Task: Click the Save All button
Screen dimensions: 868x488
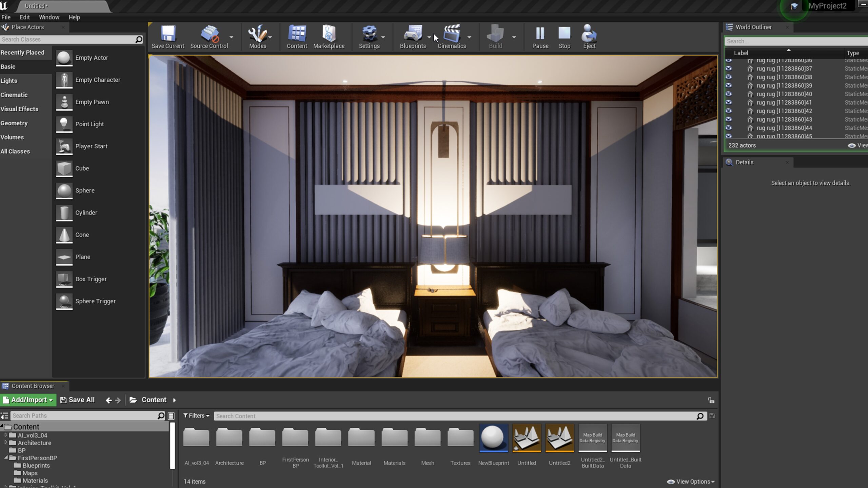Action: tap(77, 400)
